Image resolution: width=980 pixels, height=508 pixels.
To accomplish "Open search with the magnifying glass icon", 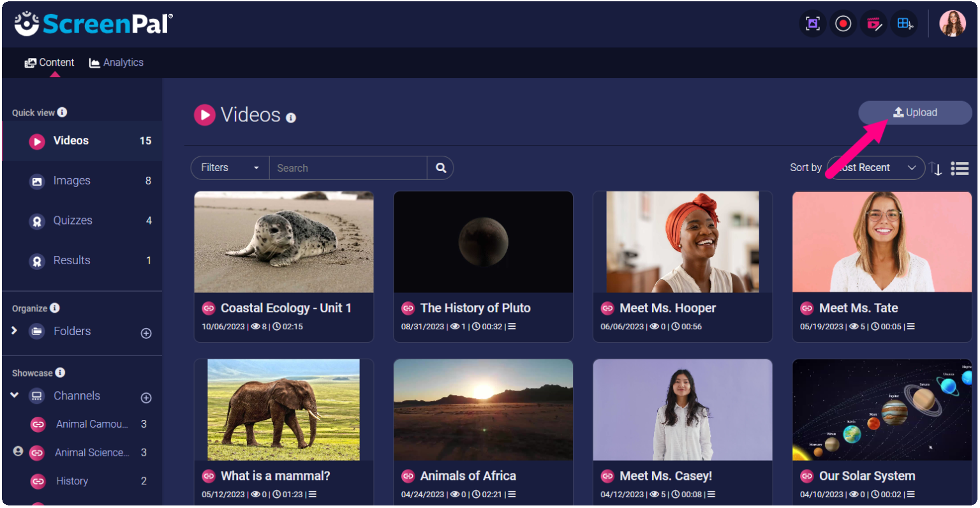I will coord(440,167).
